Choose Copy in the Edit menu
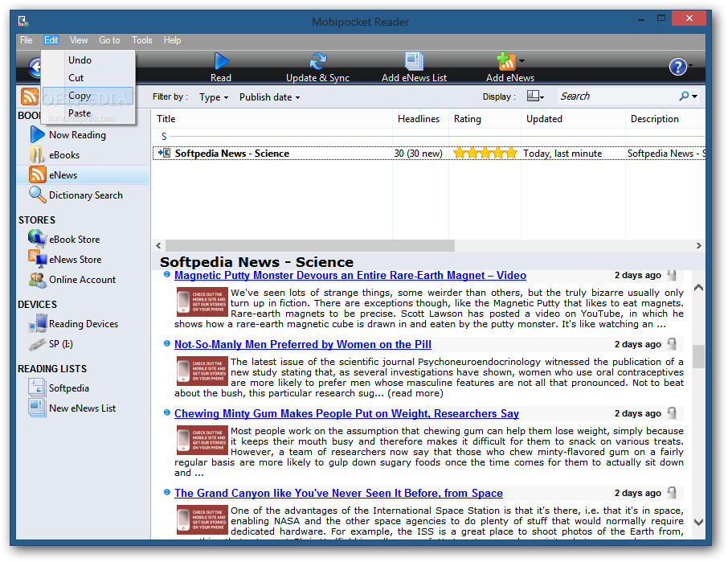The image size is (728, 562). 88,95
